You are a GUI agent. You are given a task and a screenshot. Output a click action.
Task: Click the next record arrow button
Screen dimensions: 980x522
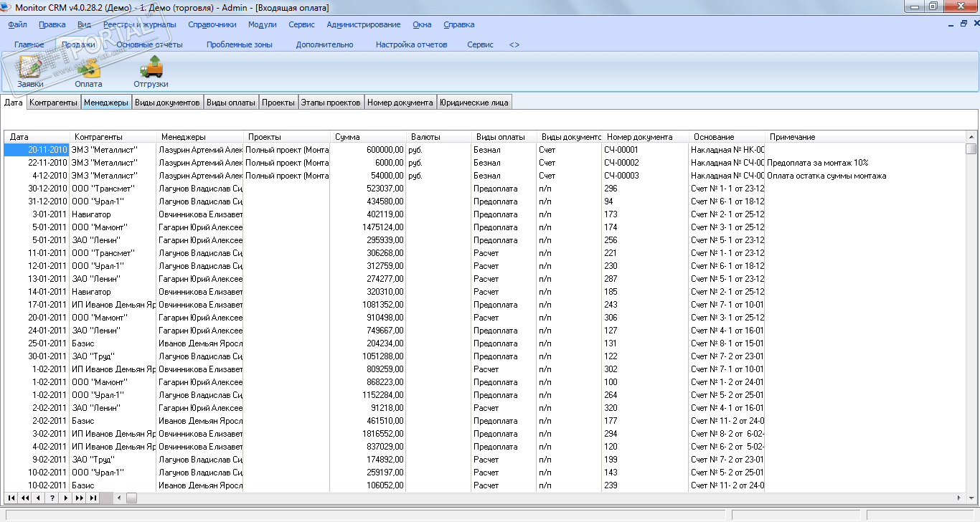65,498
